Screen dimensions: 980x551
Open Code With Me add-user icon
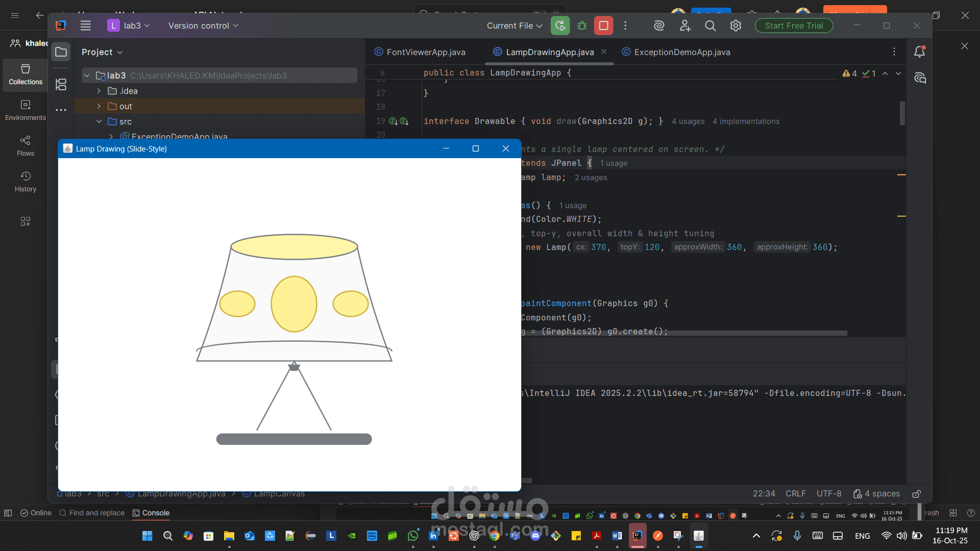[x=685, y=26]
